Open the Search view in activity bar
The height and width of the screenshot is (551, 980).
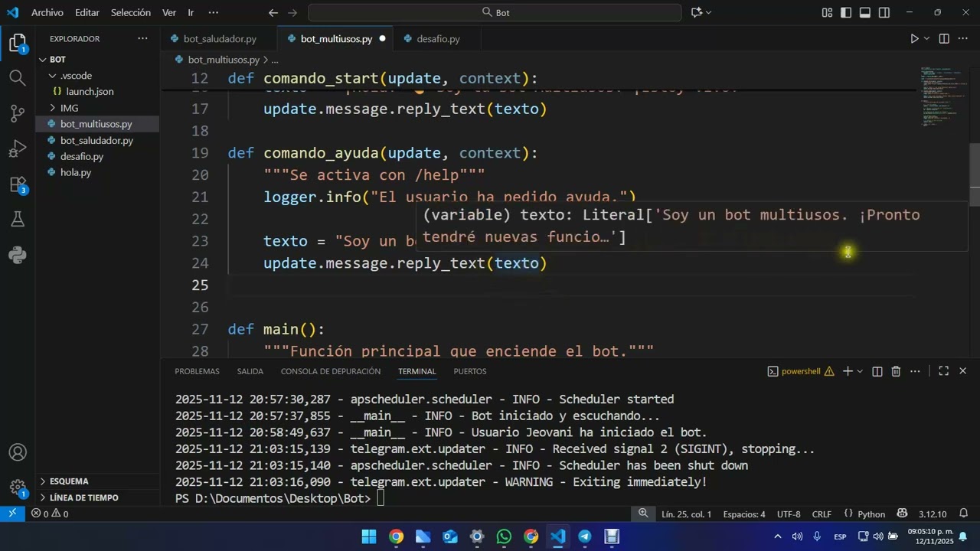point(18,77)
